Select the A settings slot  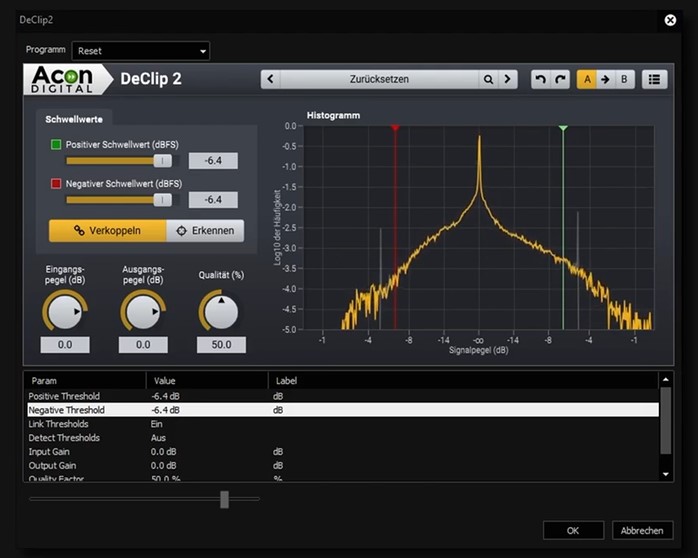click(587, 79)
